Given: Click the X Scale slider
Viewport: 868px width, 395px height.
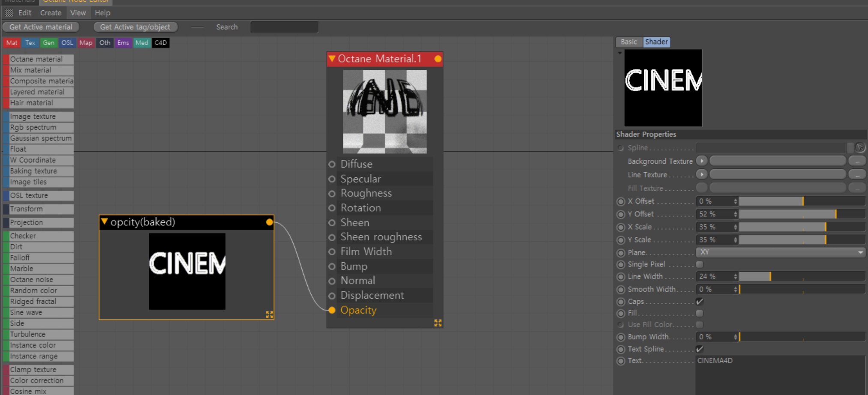Looking at the screenshot, I should [802, 227].
